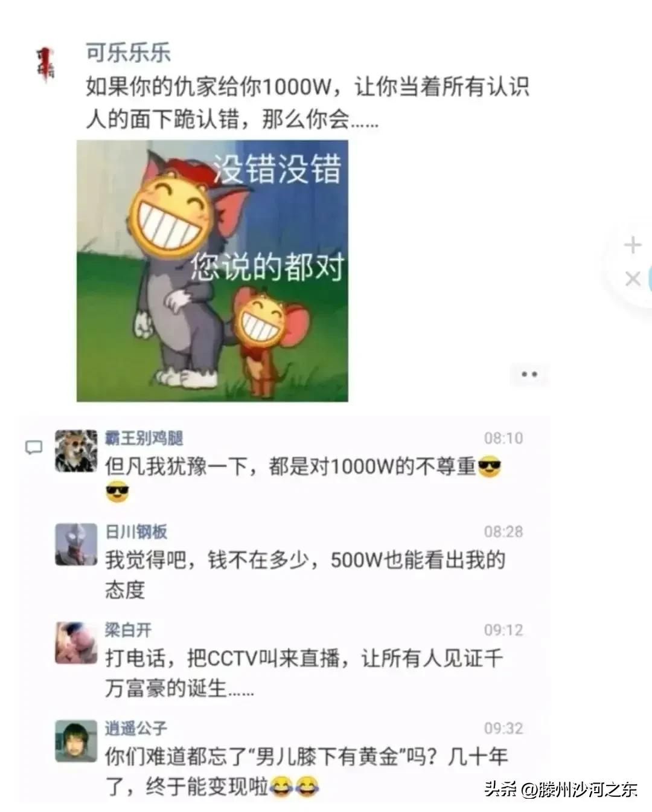Image resolution: width=652 pixels, height=812 pixels.
Task: Close the floating widget with X icon
Action: tap(633, 279)
